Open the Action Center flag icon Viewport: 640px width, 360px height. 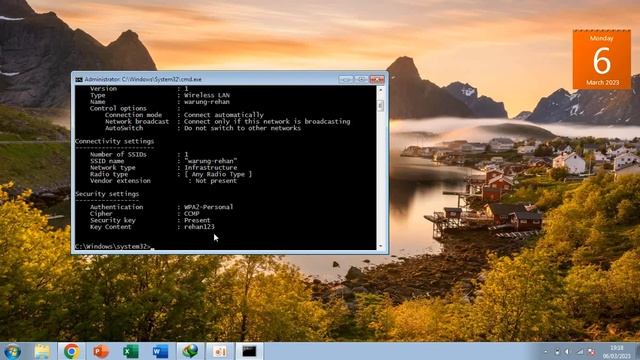[x=591, y=351]
